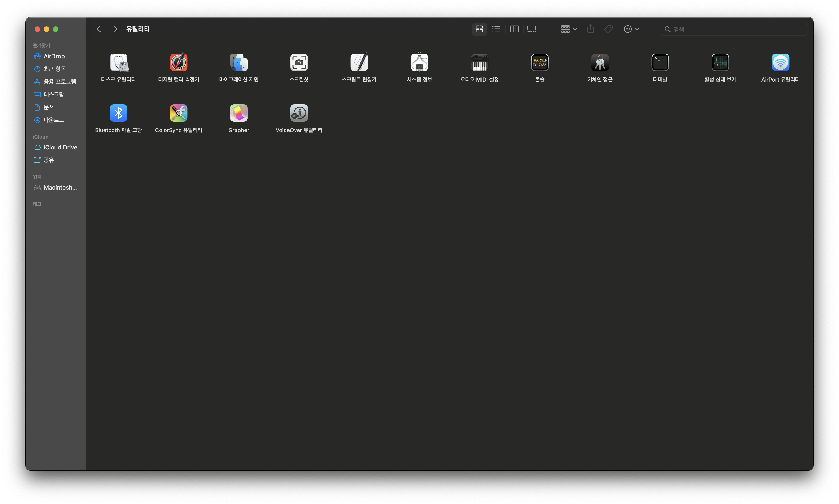
Task: Switch to gallery view mode
Action: (531, 29)
